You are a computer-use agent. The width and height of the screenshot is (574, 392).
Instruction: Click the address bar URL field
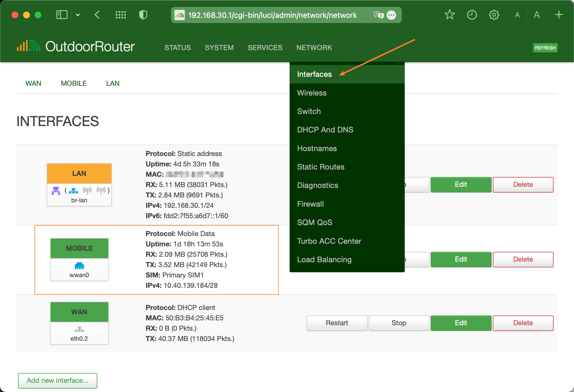[272, 15]
